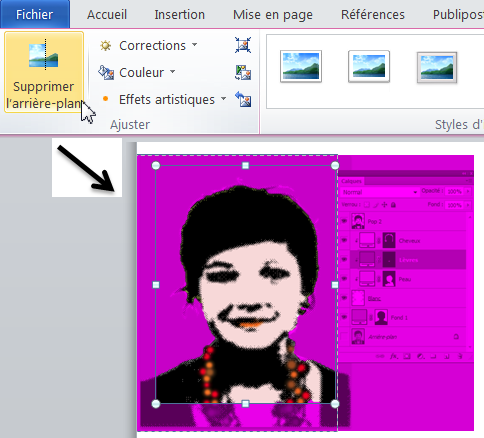The width and height of the screenshot is (484, 438).
Task: Switch to the Références tab
Action: 373,15
